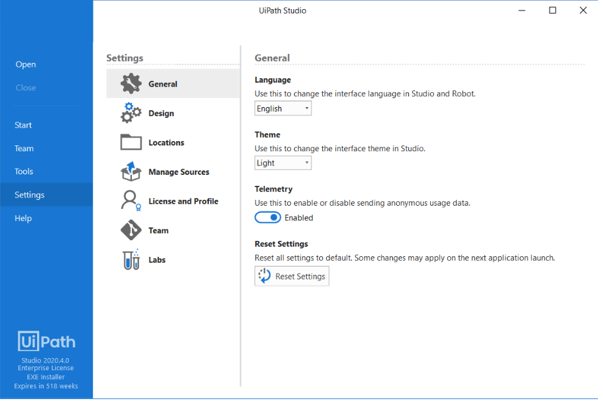Click the 'Theme' section heading
603x401 pixels.
coord(267,135)
